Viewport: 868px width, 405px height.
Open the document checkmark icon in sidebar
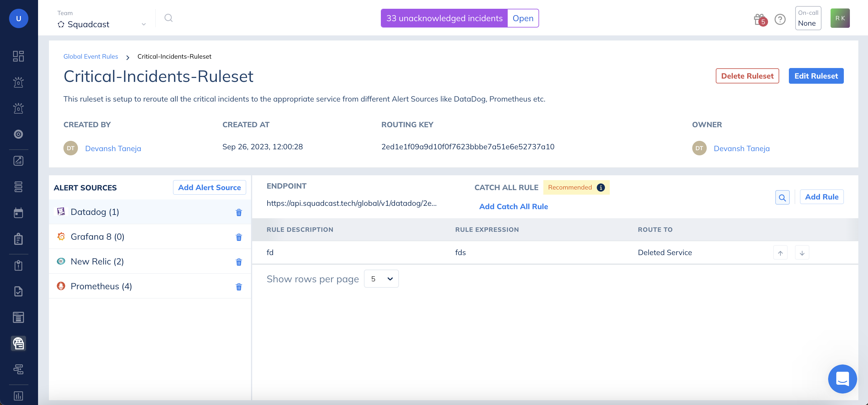pyautogui.click(x=18, y=291)
